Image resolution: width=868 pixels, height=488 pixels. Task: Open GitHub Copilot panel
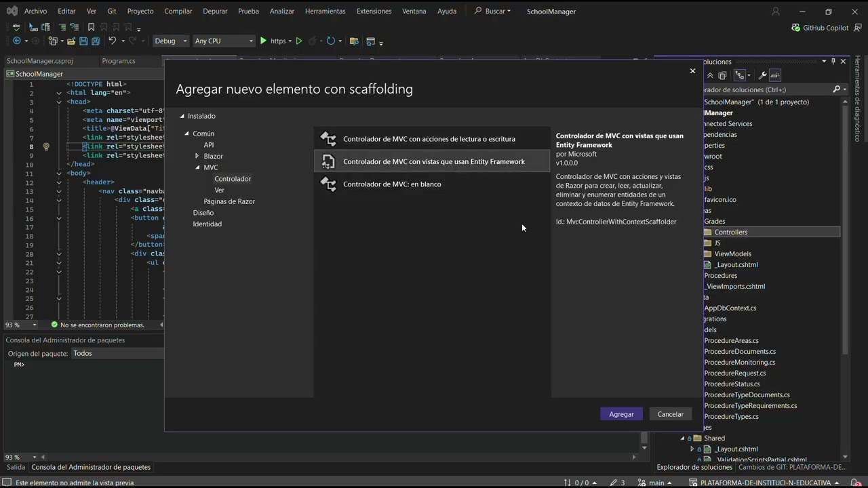point(820,28)
